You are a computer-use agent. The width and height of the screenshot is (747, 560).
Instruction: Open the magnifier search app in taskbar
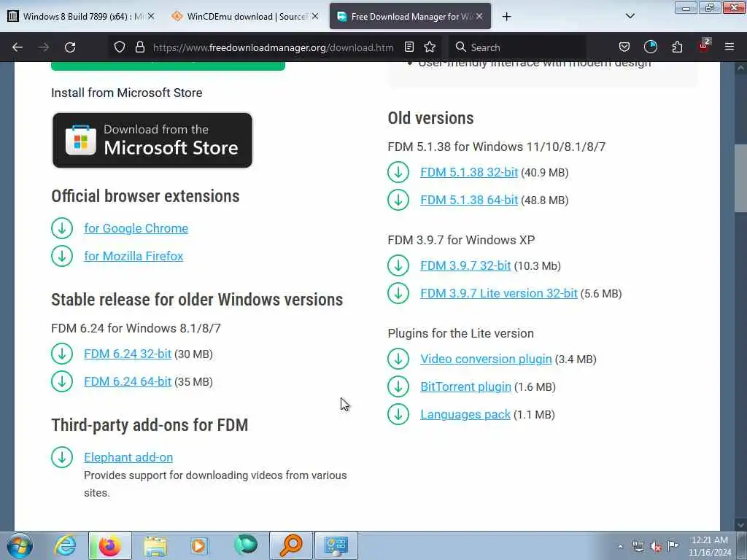pyautogui.click(x=291, y=545)
